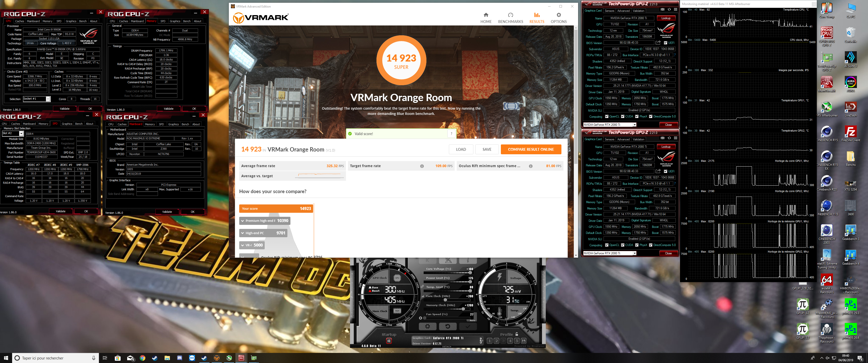Open Discord from taskbar
Screen dimensions: 868x363
[180, 358]
